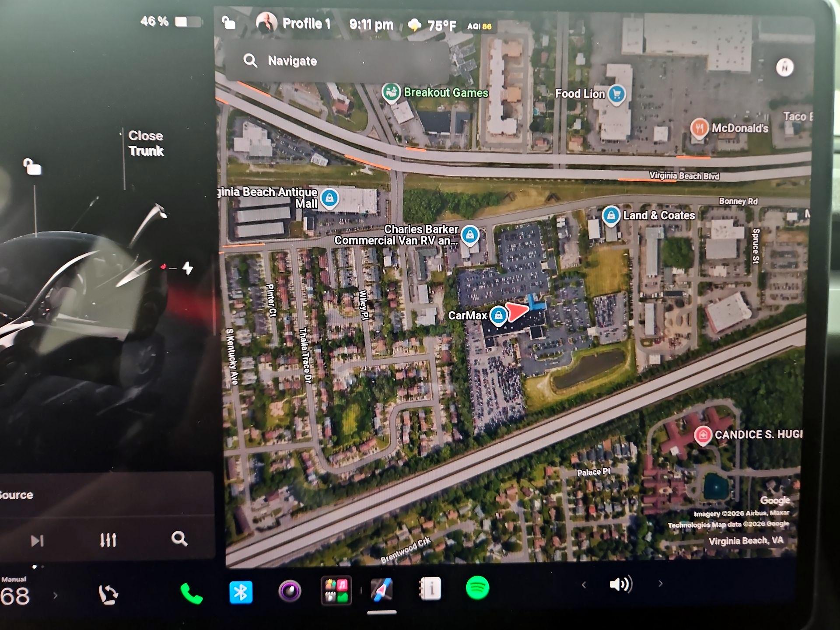Screen dimensions: 840x630
Task: Open the navigation maps app icon
Action: point(382,589)
